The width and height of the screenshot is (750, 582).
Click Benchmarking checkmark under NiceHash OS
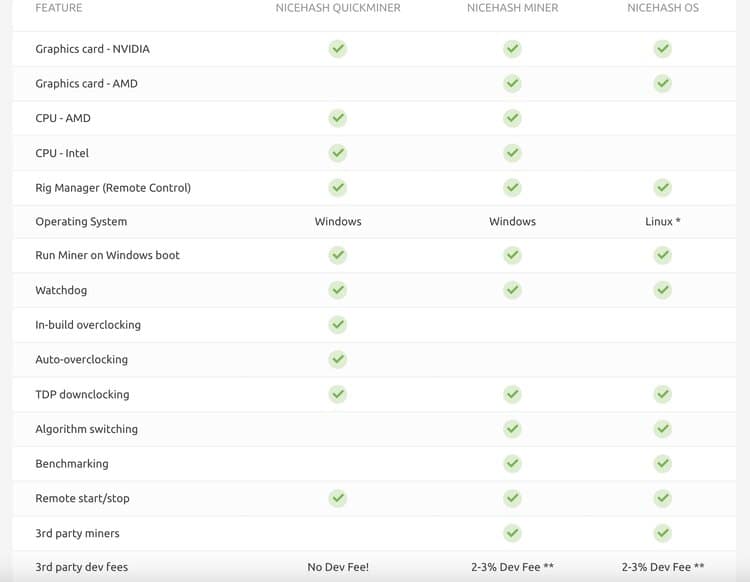[662, 463]
